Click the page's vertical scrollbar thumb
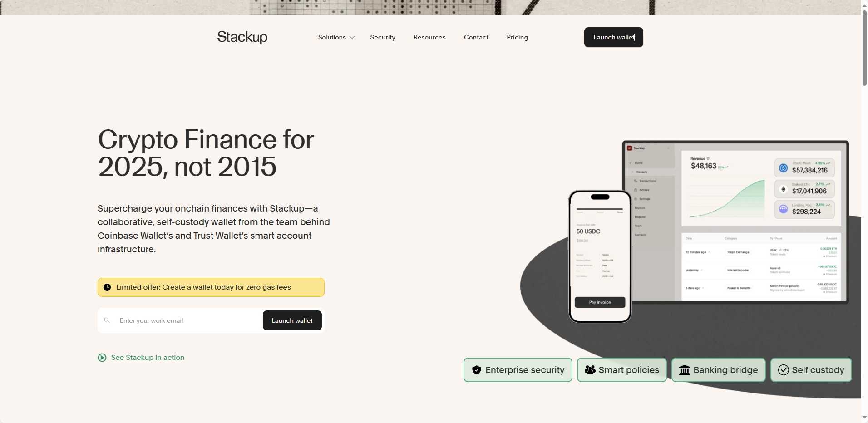Screen dimensions: 868x423 (x=864, y=48)
